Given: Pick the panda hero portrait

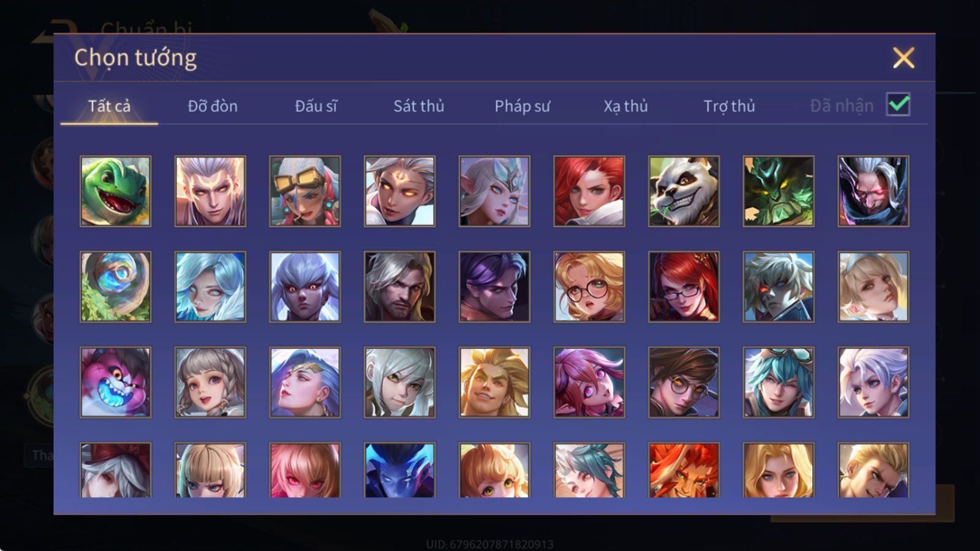Looking at the screenshot, I should click(684, 191).
